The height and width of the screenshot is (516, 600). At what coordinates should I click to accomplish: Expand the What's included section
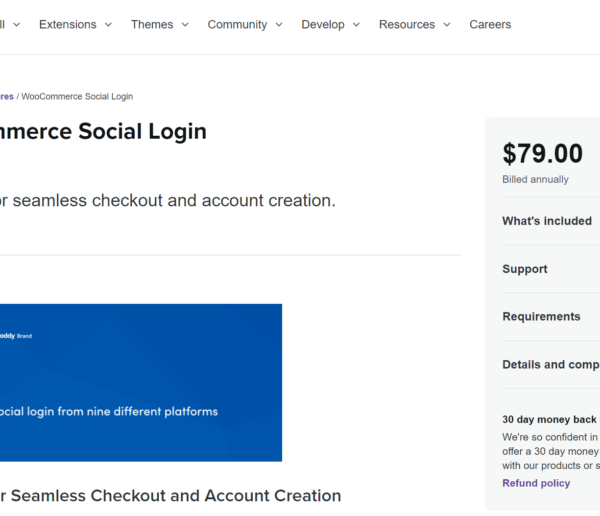point(551,221)
